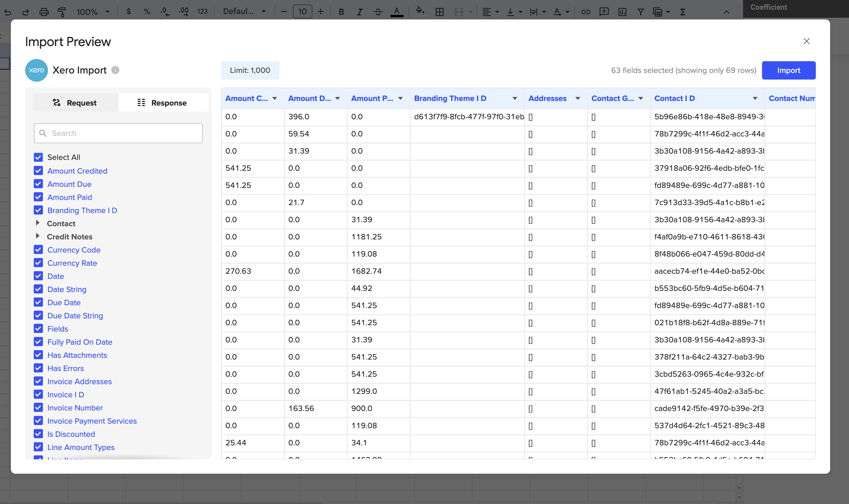This screenshot has width=849, height=504.
Task: Click the Limit: 1,000 button
Action: (x=250, y=70)
